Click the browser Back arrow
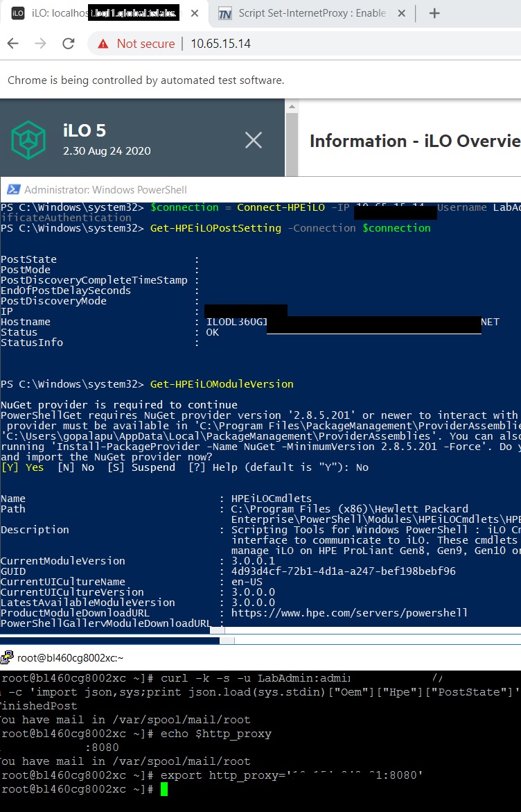 pos(13,44)
